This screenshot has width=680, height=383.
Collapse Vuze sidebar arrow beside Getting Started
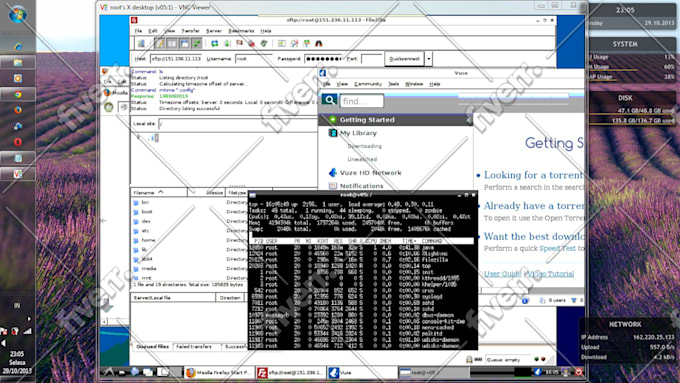468,120
